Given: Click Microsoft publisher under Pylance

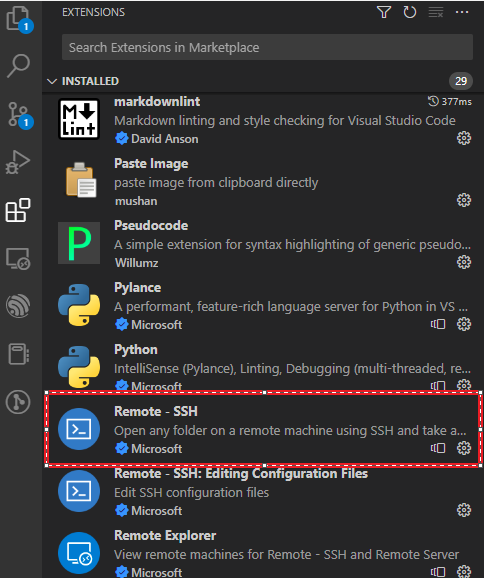Looking at the screenshot, I should pyautogui.click(x=156, y=325).
